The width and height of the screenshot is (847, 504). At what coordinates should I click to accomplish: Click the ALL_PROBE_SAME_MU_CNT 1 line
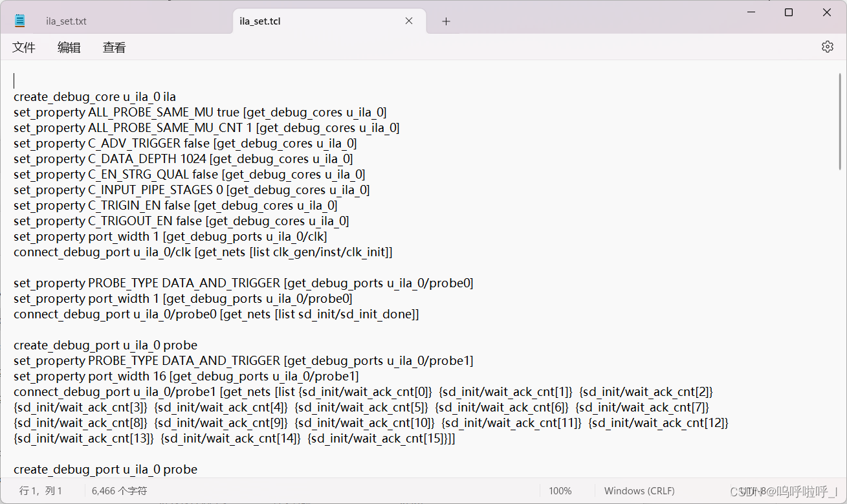(206, 127)
